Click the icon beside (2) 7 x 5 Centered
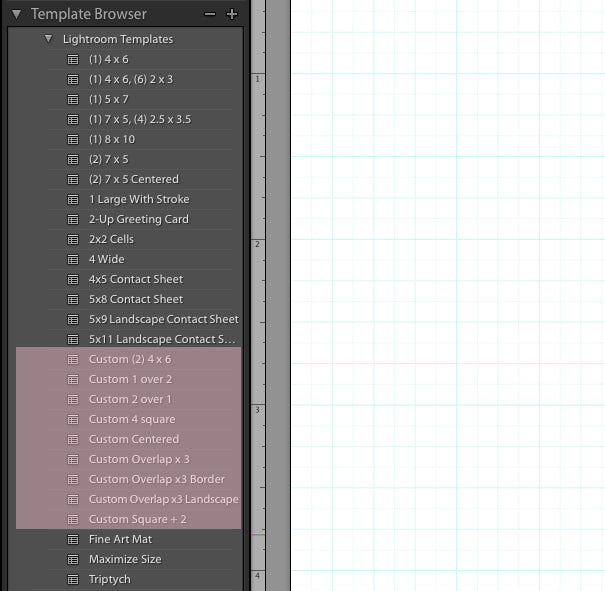The height and width of the screenshot is (591, 605). click(73, 179)
